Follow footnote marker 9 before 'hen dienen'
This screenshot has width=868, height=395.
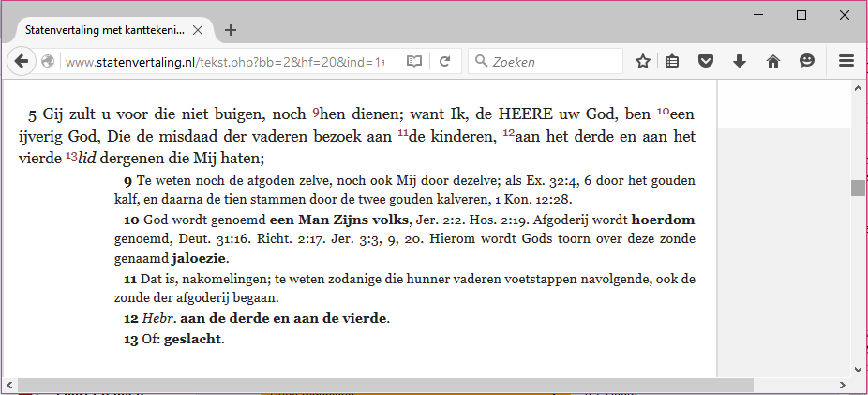[x=316, y=113]
